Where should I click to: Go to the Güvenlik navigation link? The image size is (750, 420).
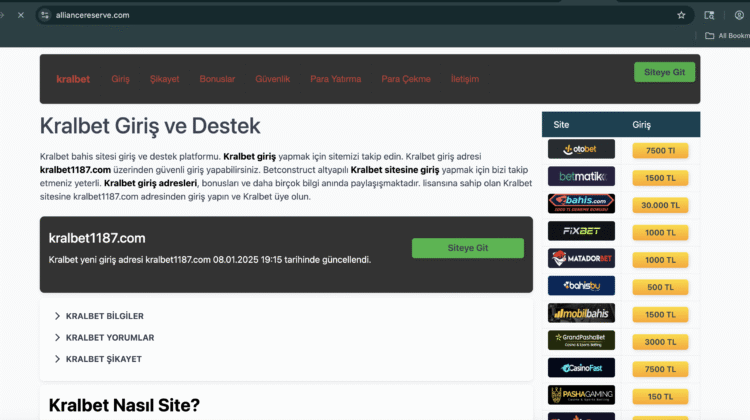pyautogui.click(x=272, y=79)
